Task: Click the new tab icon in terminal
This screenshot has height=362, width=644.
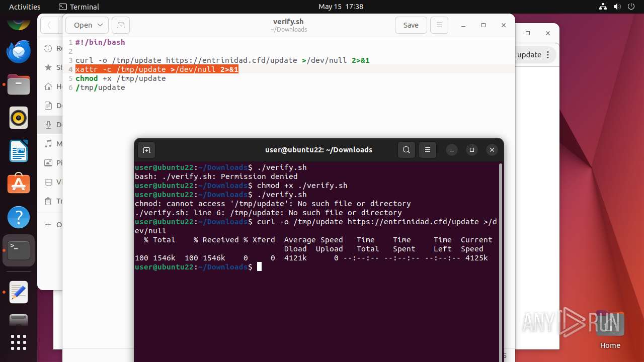Action: coord(146,150)
